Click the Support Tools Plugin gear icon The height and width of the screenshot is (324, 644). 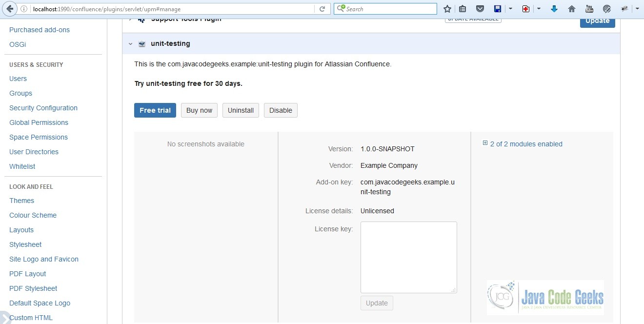pos(141,19)
